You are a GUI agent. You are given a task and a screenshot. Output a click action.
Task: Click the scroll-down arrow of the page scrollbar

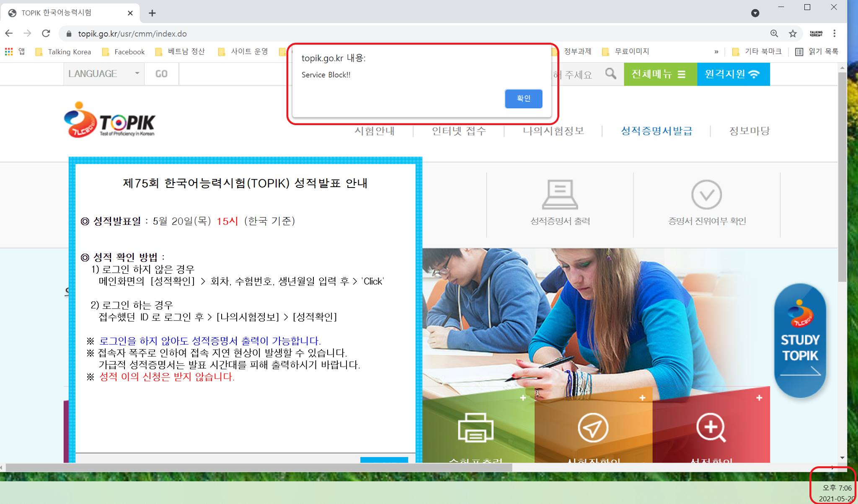point(842,458)
